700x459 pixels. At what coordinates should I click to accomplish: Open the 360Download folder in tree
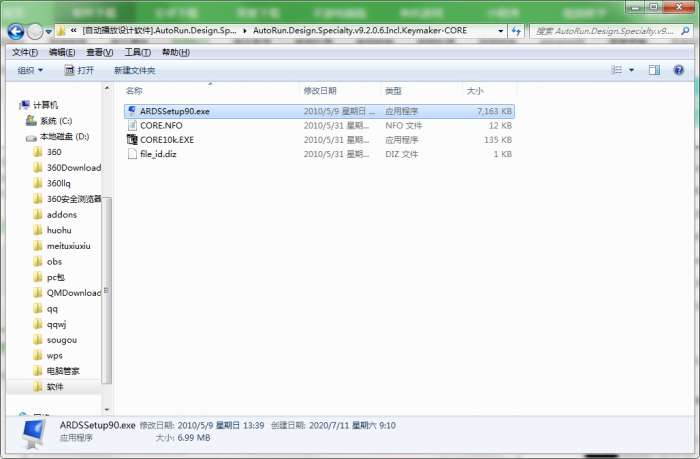point(74,168)
